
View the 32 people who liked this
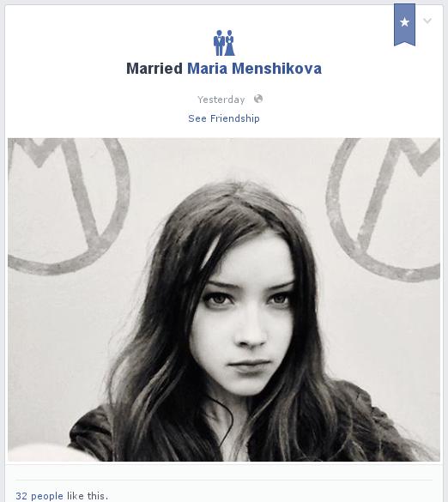(x=39, y=496)
